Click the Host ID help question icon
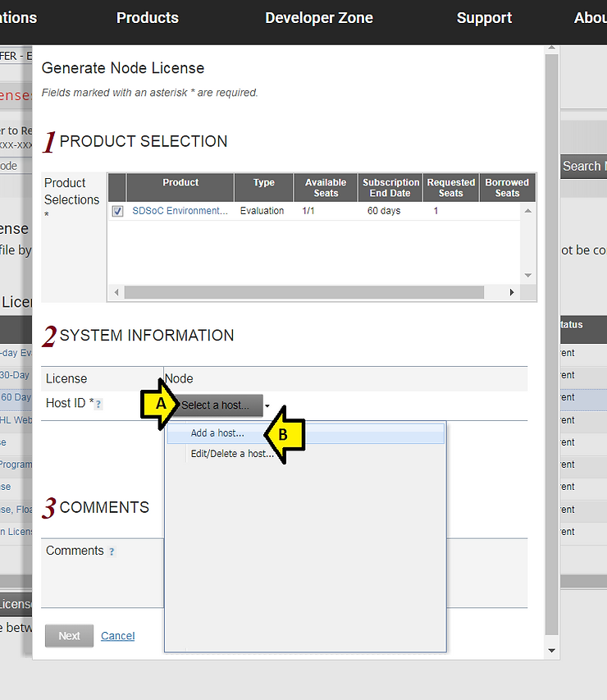 pos(98,405)
